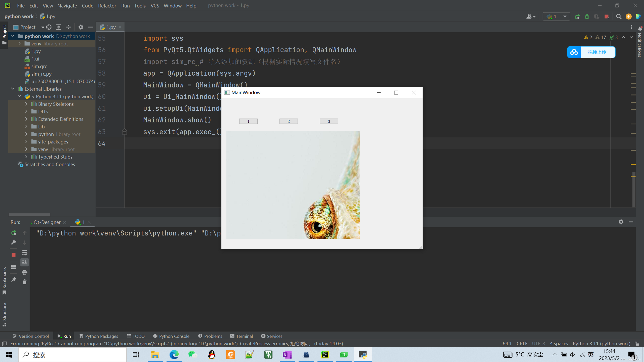
Task: Switch to the Qt-Designer run tab
Action: [47, 222]
